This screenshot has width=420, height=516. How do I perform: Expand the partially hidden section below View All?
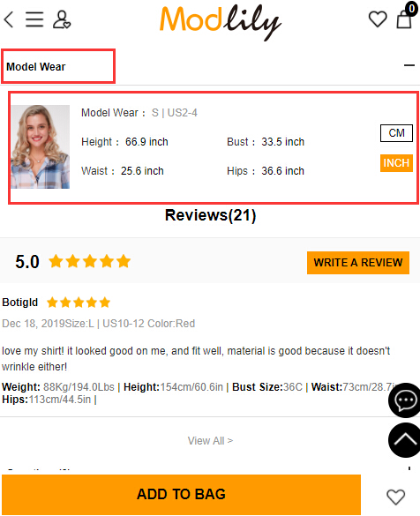[409, 468]
